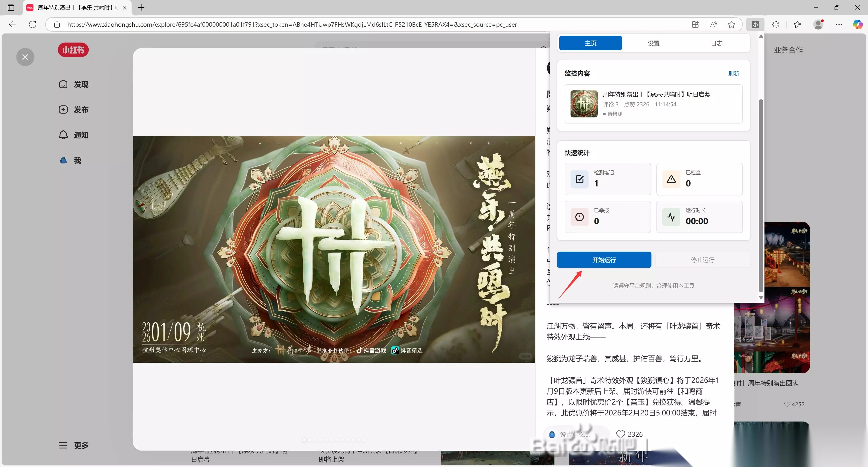Click the 待检测 status text
The image size is (868, 467).
click(x=615, y=114)
